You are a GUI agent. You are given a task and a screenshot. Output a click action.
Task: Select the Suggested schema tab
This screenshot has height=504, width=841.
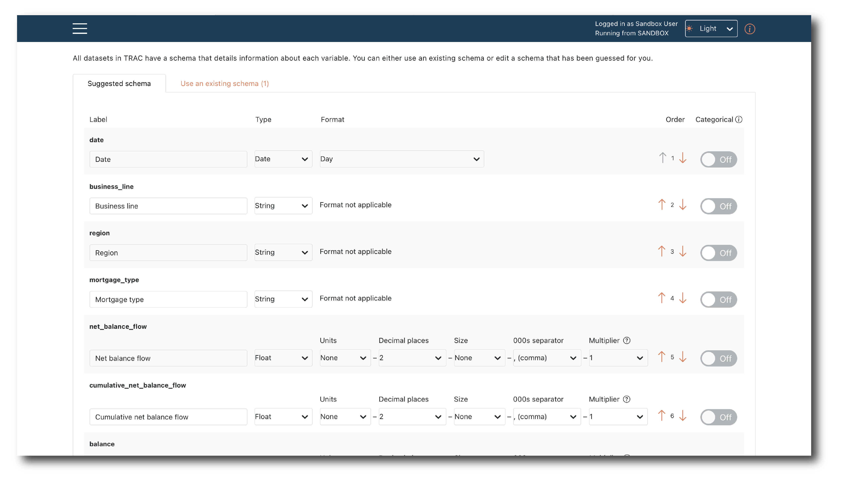pos(119,84)
